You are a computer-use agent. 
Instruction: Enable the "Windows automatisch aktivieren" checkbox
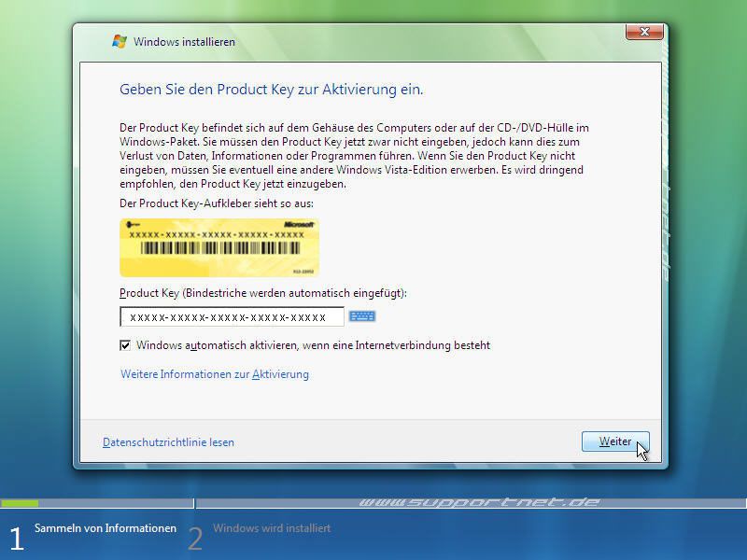click(126, 343)
